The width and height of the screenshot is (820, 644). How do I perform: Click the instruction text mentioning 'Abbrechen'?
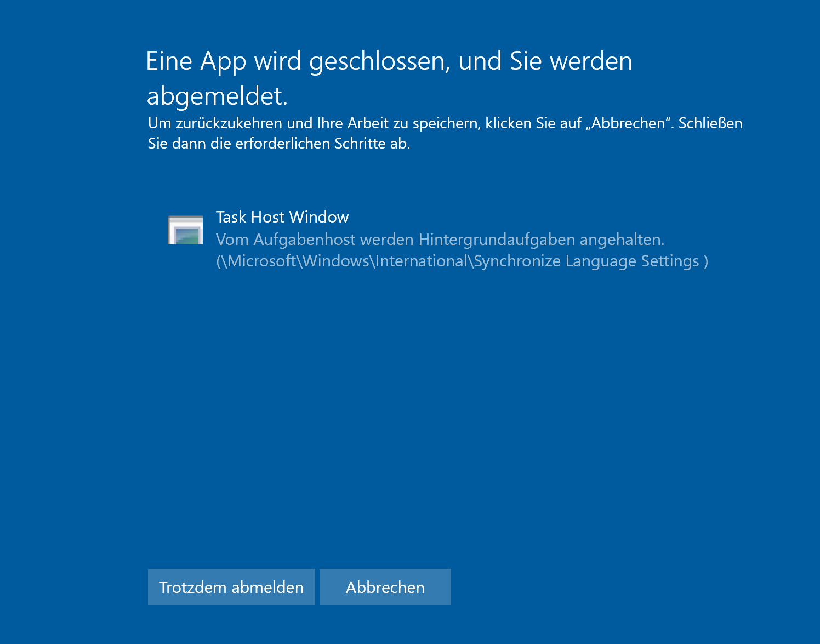445,133
